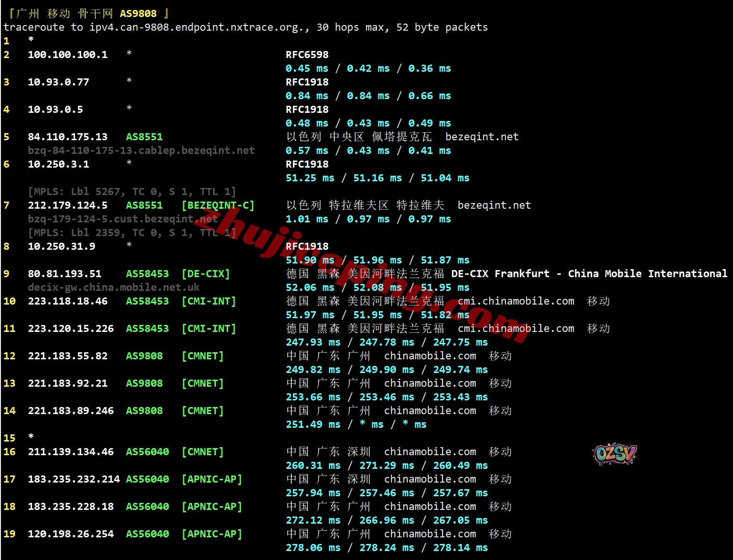The image size is (733, 560).
Task: Click the [DE-CIX] network tag
Action: click(205, 274)
